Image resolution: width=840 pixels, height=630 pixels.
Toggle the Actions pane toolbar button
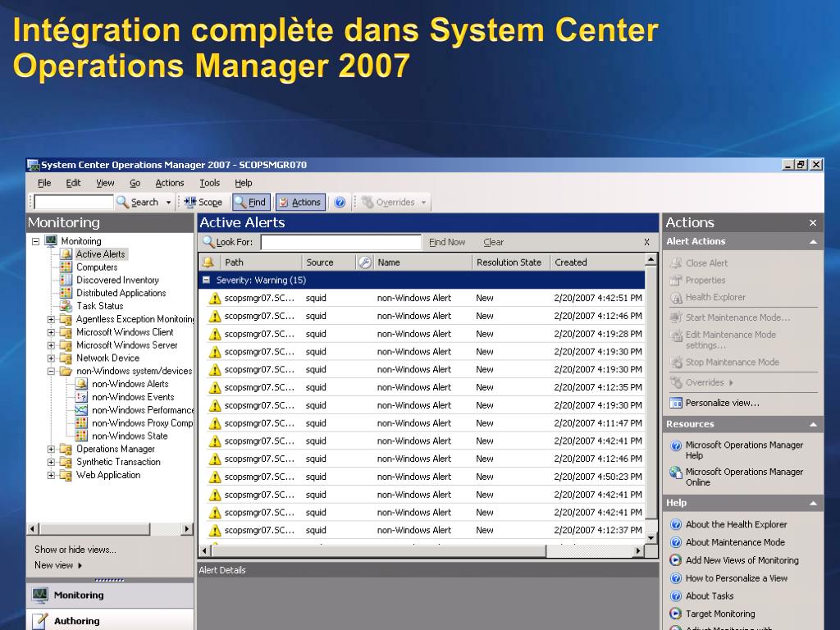click(x=300, y=202)
